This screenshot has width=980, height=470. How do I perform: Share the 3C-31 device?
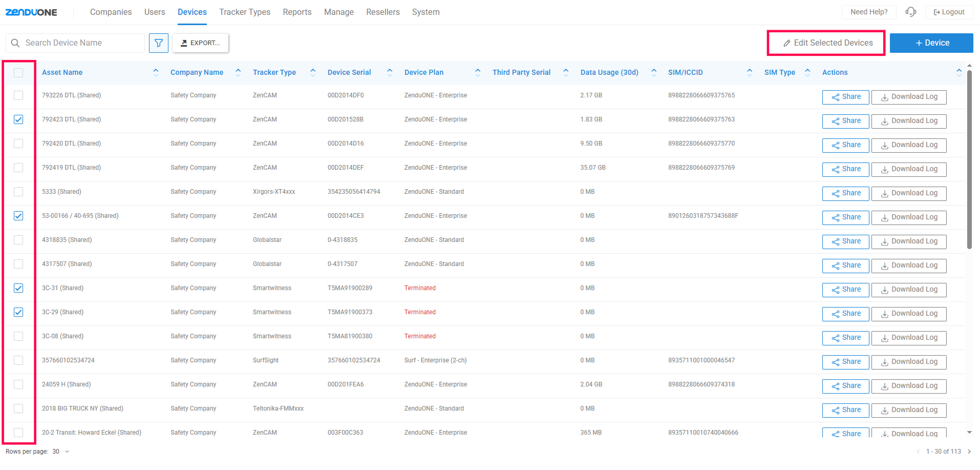click(x=845, y=290)
